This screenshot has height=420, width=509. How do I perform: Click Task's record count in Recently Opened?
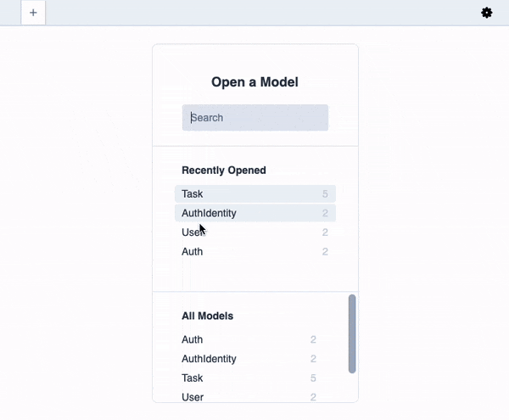click(325, 194)
